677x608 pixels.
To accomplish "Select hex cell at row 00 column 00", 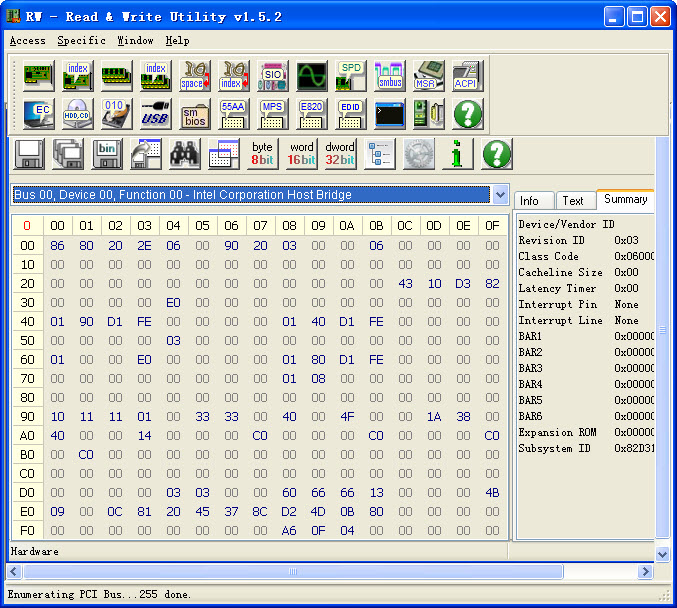I will click(x=57, y=245).
